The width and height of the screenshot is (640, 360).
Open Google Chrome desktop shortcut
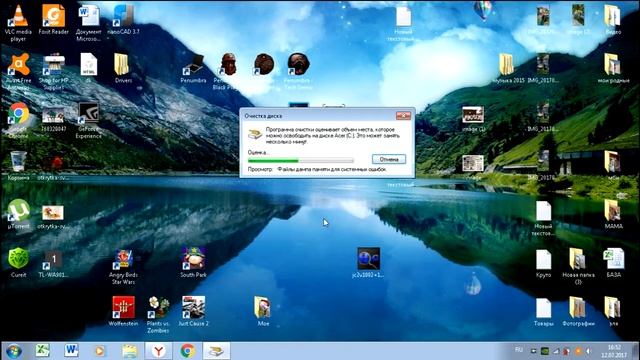point(18,120)
